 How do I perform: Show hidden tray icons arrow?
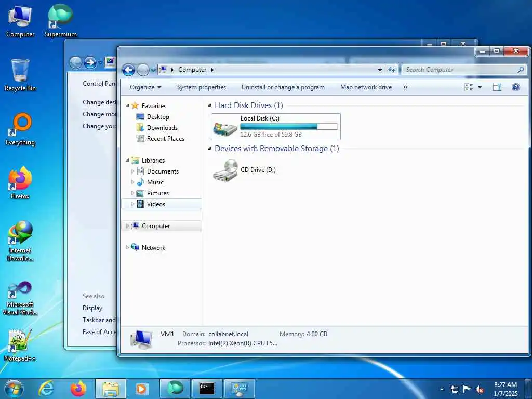click(x=442, y=390)
